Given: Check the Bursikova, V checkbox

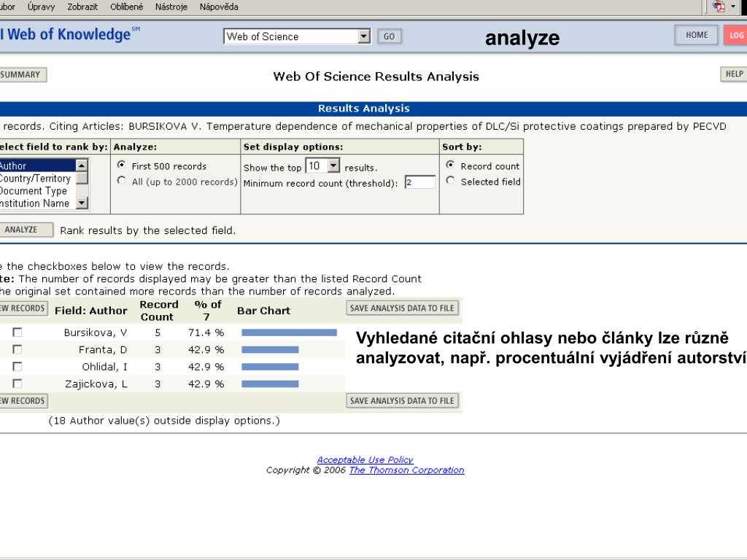Looking at the screenshot, I should pos(18,332).
